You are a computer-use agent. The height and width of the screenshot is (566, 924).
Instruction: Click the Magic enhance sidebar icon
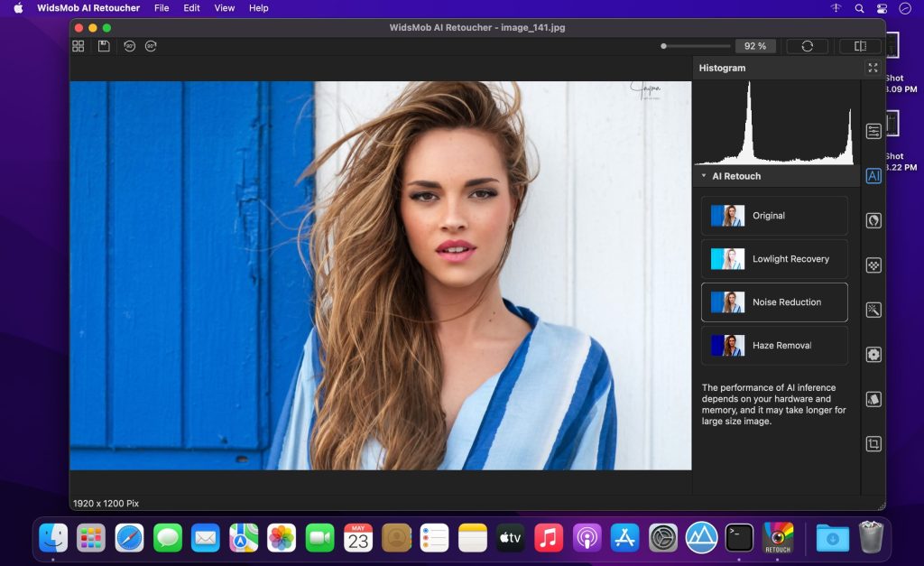873,310
